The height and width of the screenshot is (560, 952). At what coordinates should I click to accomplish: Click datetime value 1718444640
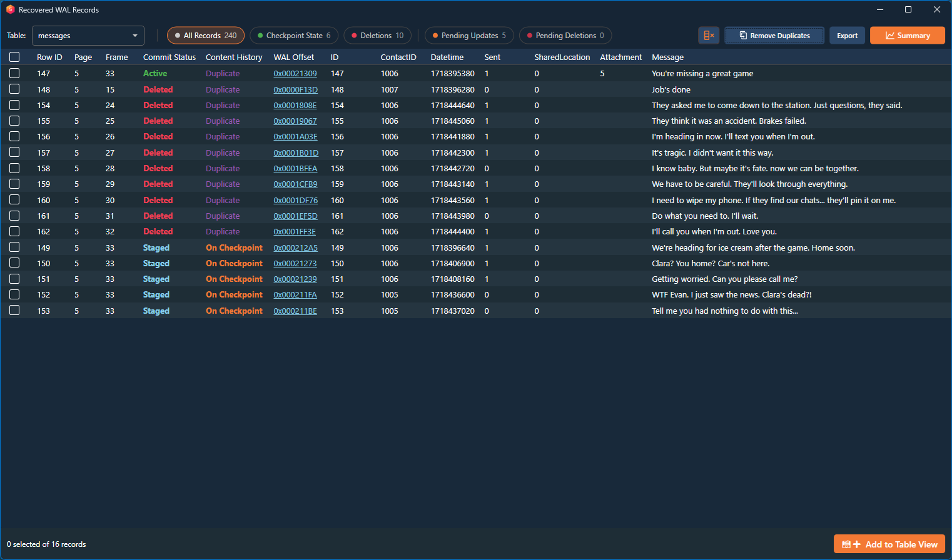pos(453,105)
